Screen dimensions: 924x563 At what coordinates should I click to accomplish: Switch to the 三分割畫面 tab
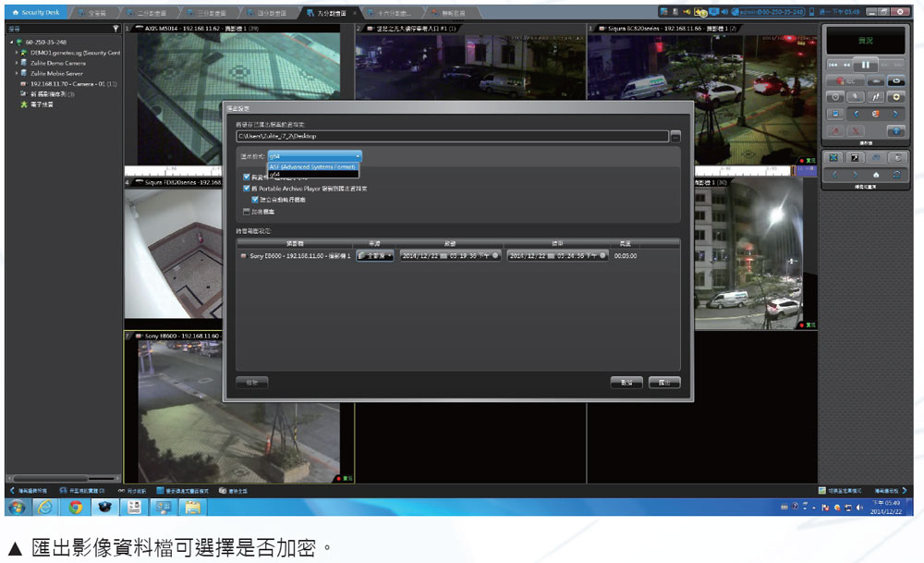point(209,12)
